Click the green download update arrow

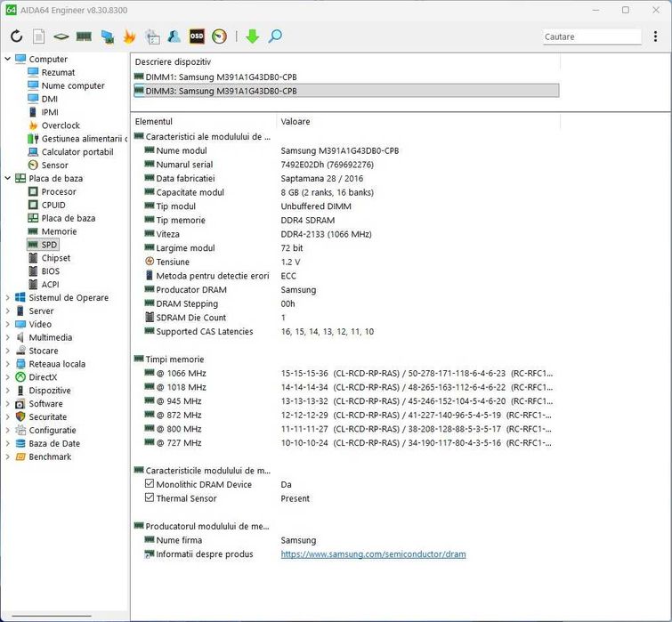click(x=253, y=36)
